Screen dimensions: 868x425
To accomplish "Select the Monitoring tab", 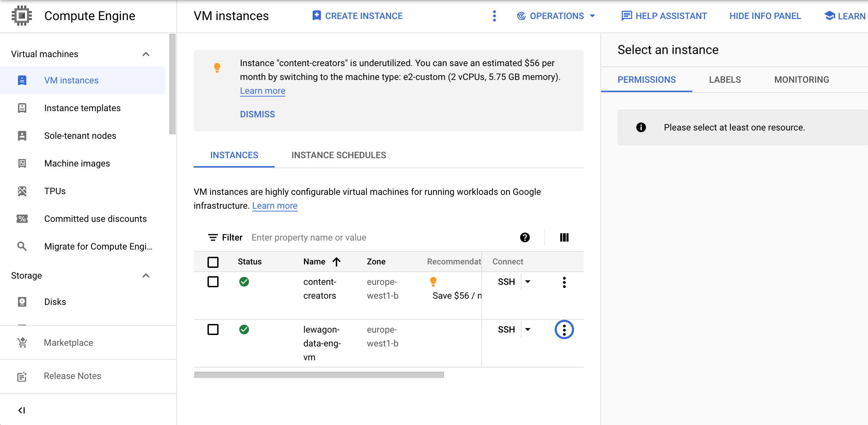I will coord(802,80).
